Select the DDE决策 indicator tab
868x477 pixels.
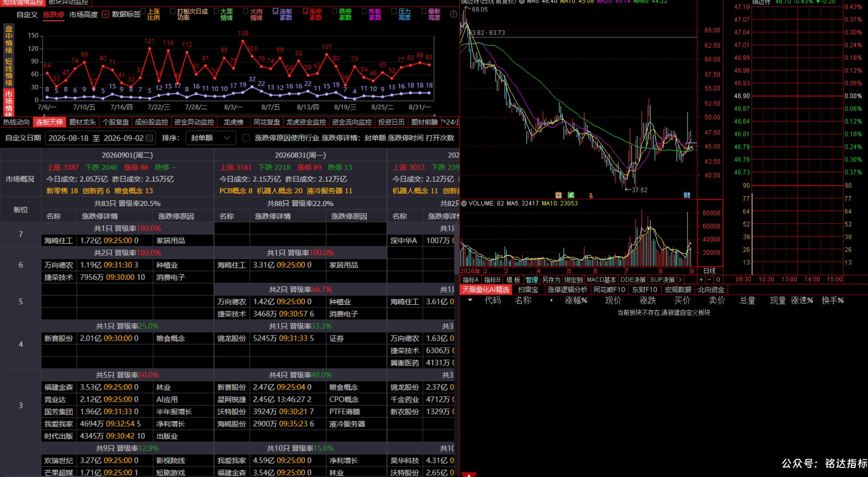[633, 280]
